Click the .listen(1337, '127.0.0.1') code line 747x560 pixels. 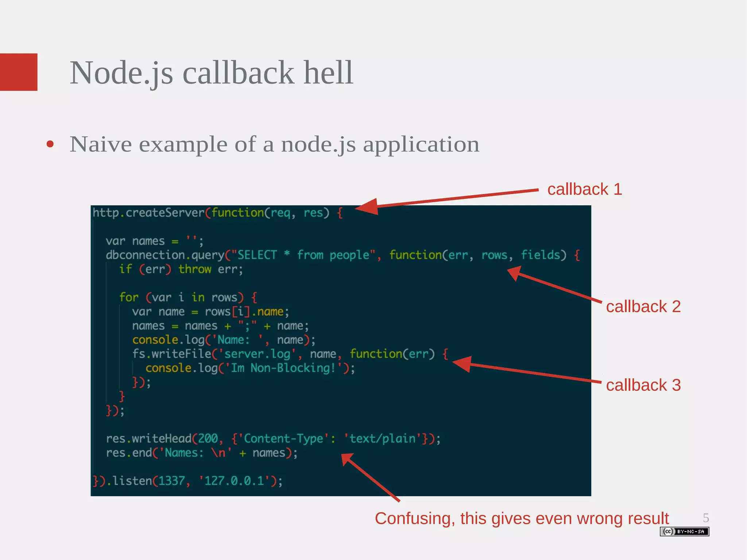pos(187,481)
